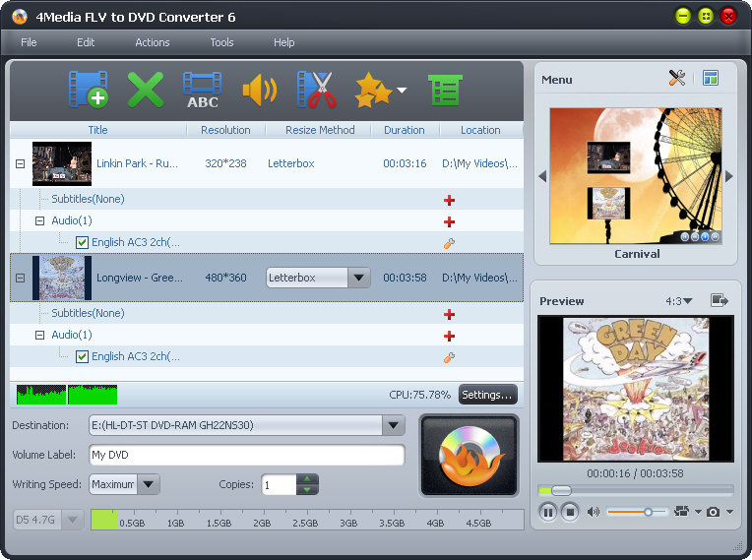The width and height of the screenshot is (752, 560).
Task: Open the ABC subtitle tool
Action: pos(202,90)
